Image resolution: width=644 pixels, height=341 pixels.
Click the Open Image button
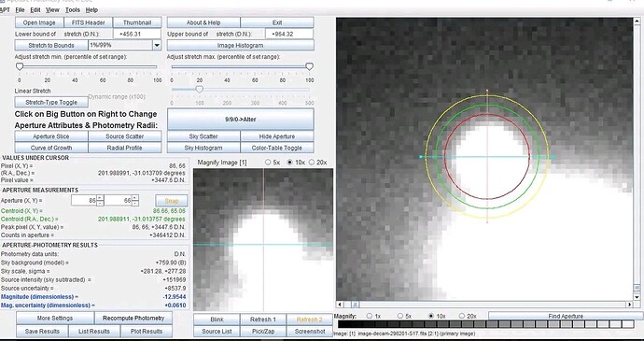coord(39,22)
